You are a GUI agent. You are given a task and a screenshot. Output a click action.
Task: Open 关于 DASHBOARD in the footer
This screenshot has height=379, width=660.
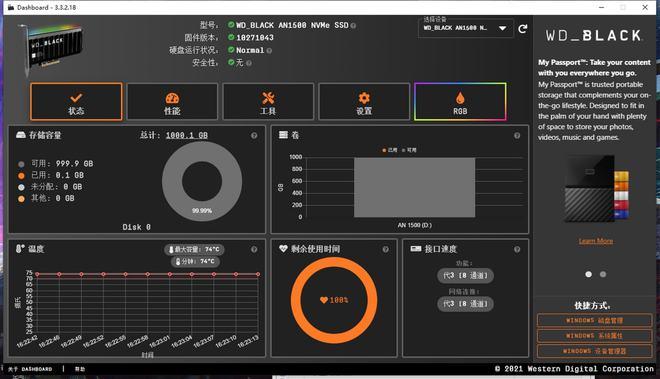[x=30, y=369]
